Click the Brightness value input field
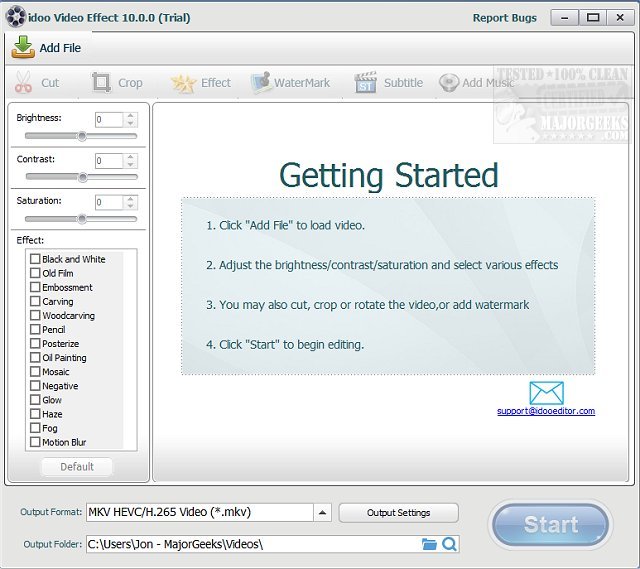Image resolution: width=640 pixels, height=569 pixels. (109, 120)
